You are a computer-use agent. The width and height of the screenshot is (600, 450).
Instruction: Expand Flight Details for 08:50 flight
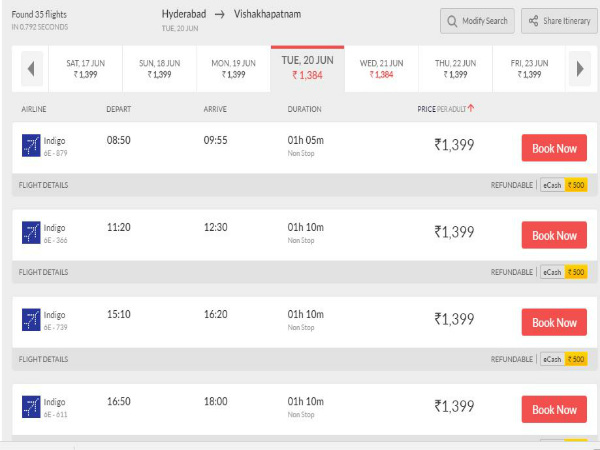point(44,185)
